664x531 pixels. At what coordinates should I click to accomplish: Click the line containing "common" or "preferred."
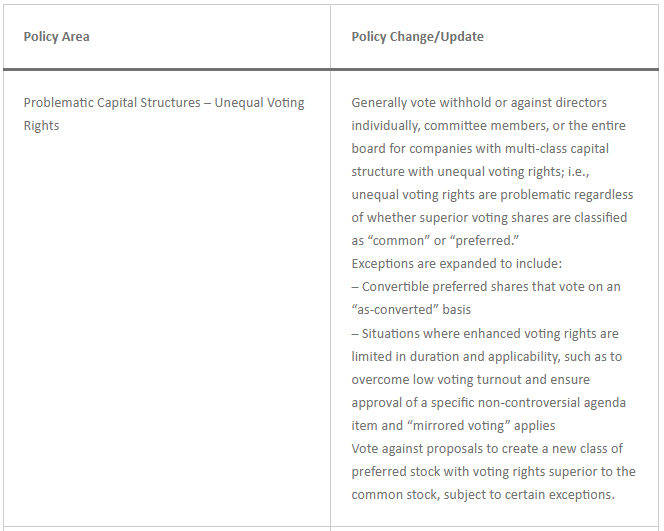(x=436, y=241)
